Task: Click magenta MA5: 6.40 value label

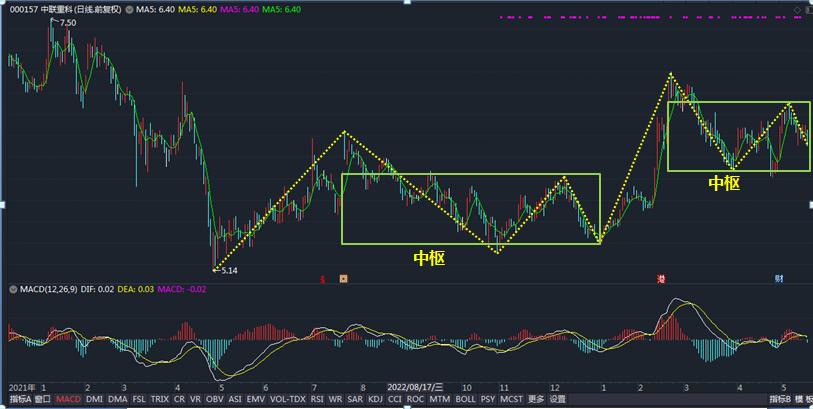Action: click(239, 9)
